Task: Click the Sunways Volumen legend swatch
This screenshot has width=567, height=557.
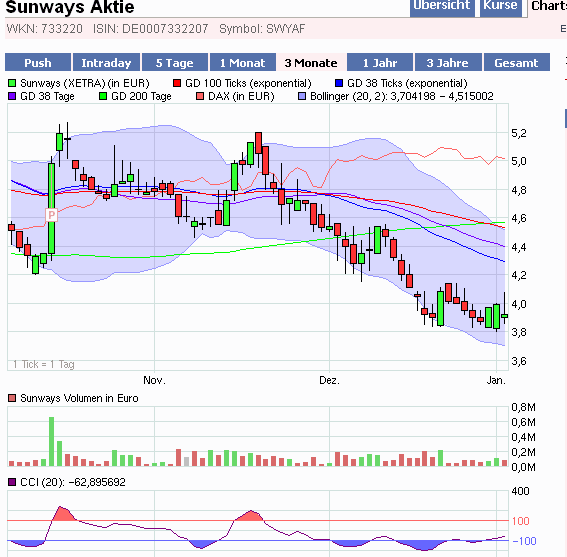Action: pyautogui.click(x=12, y=398)
